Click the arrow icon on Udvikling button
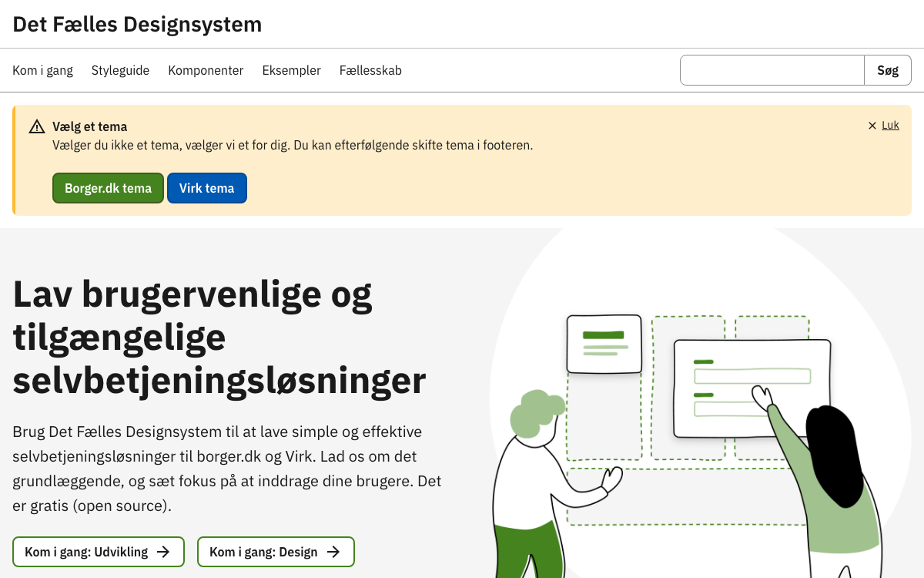 pos(163,552)
